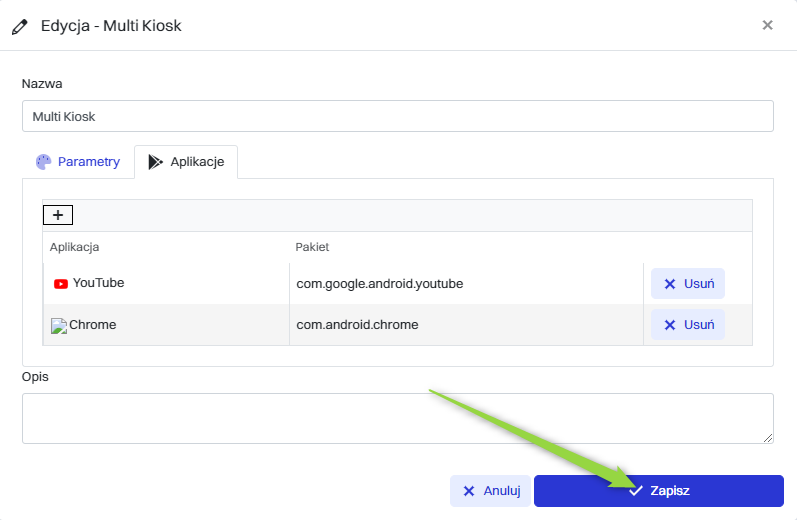Click the Pakiet column header
The height and width of the screenshot is (520, 797).
312,247
